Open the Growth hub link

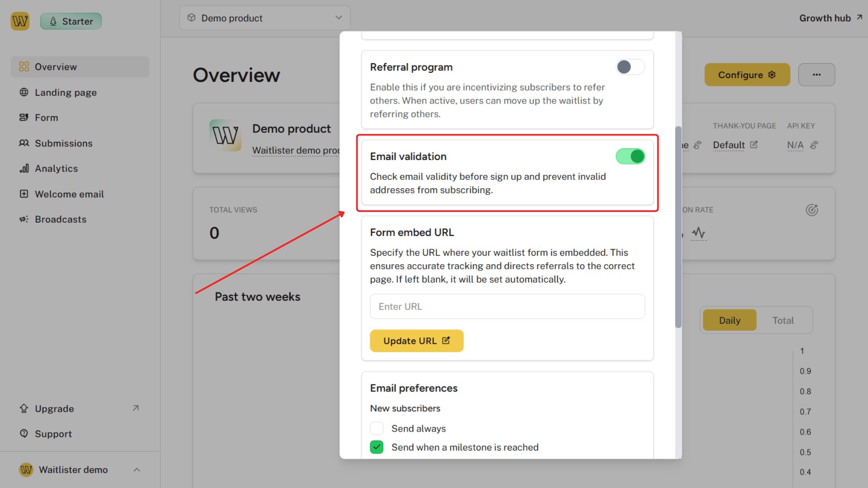pyautogui.click(x=831, y=18)
